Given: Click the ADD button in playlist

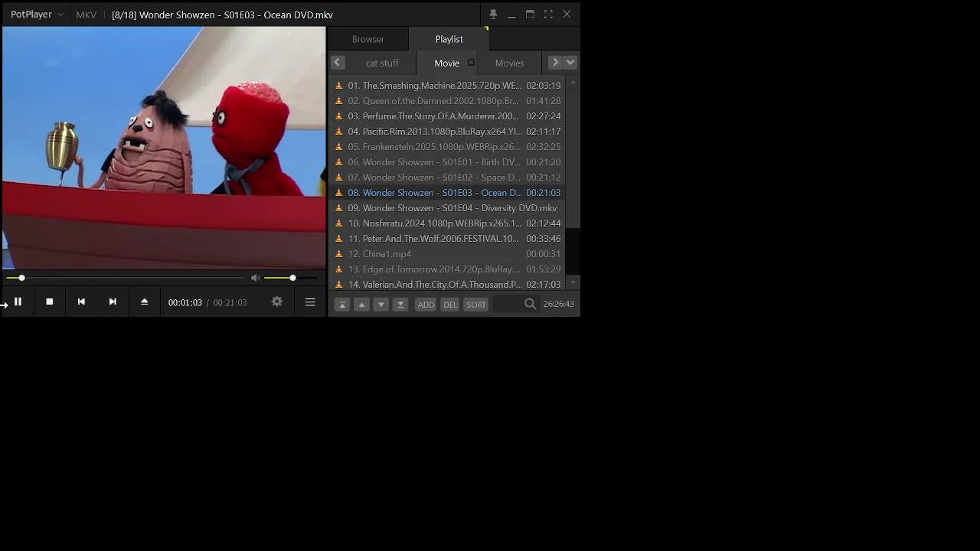Looking at the screenshot, I should coord(426,305).
